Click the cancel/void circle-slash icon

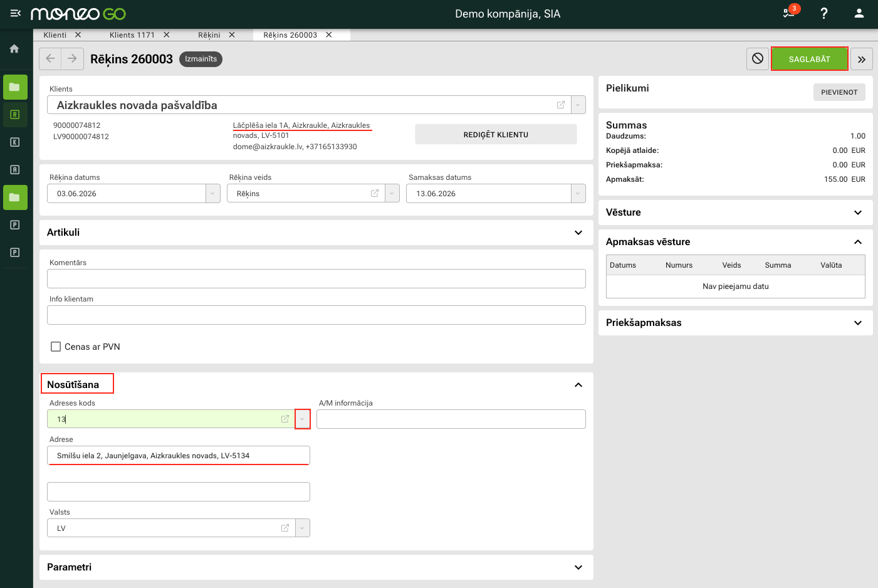pyautogui.click(x=758, y=59)
